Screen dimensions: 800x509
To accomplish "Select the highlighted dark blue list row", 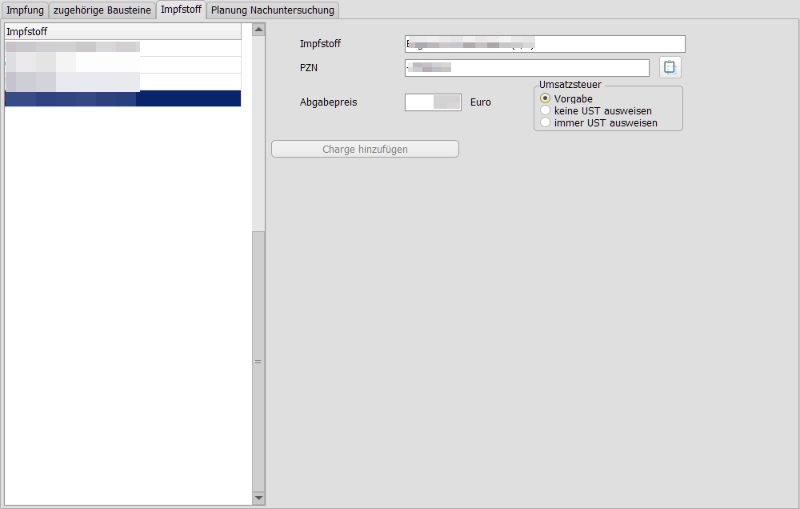I will coord(122,99).
